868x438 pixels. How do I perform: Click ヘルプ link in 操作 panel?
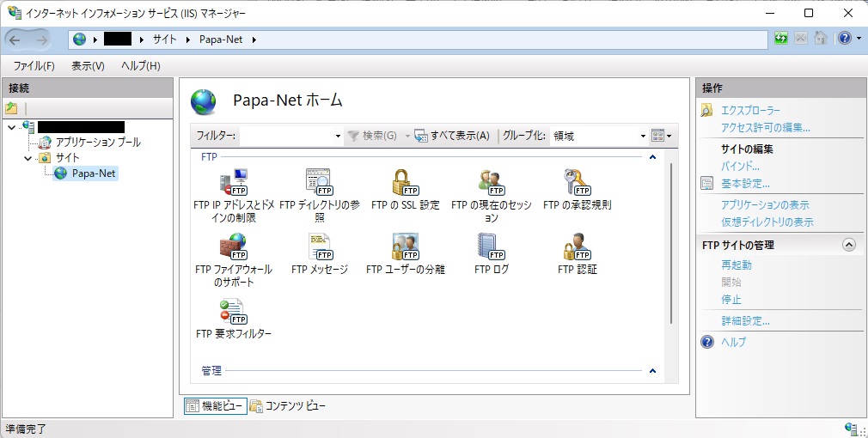[x=733, y=342]
